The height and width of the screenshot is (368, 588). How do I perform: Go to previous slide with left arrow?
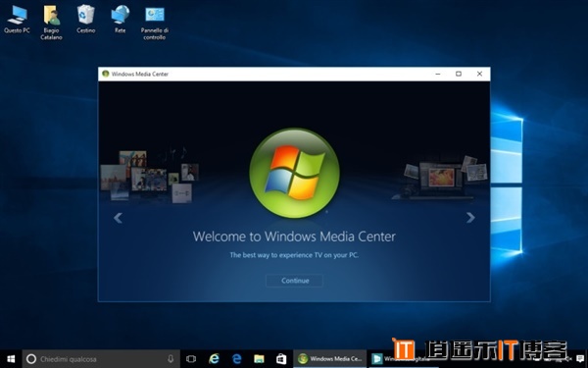(118, 218)
